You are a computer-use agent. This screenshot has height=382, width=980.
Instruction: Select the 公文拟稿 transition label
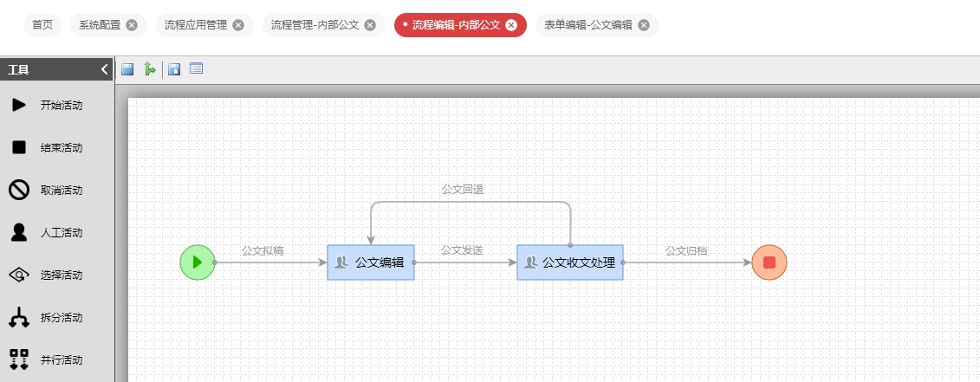(x=263, y=250)
